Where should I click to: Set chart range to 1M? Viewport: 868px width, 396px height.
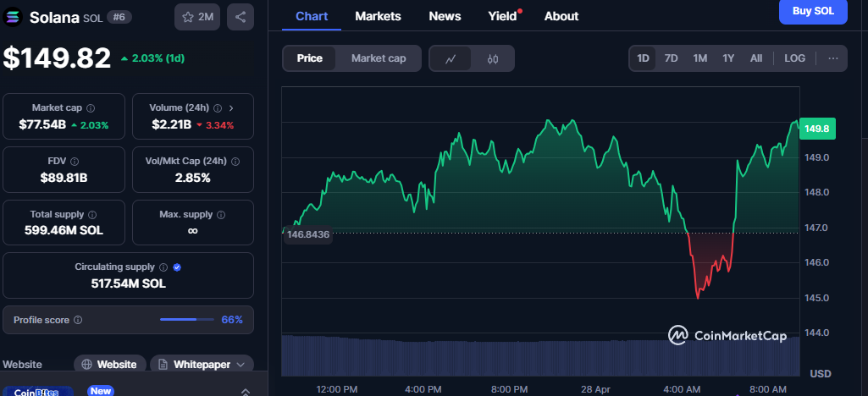click(700, 58)
